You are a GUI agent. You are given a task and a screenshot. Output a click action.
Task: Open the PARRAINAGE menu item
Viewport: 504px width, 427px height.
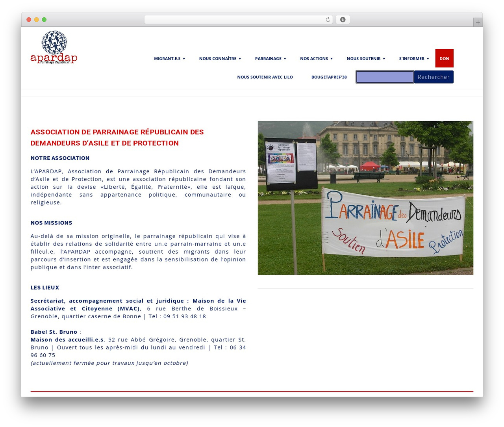[x=268, y=59]
